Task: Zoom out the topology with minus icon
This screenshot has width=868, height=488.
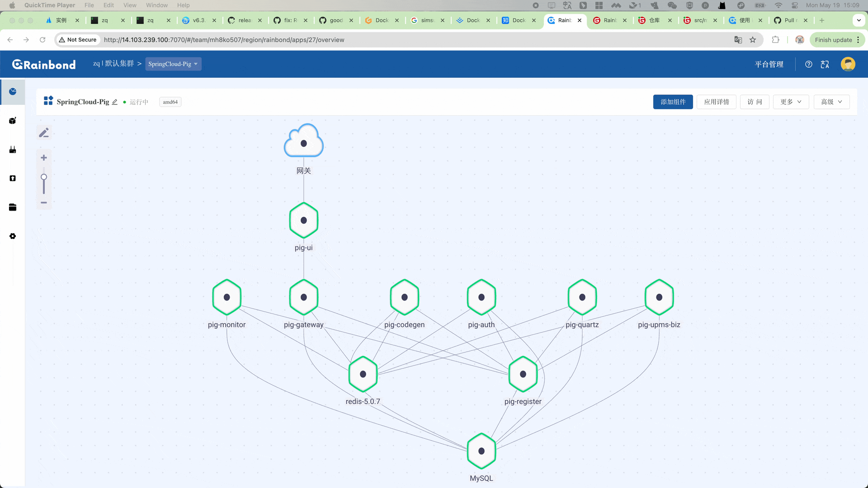Action: [x=44, y=202]
